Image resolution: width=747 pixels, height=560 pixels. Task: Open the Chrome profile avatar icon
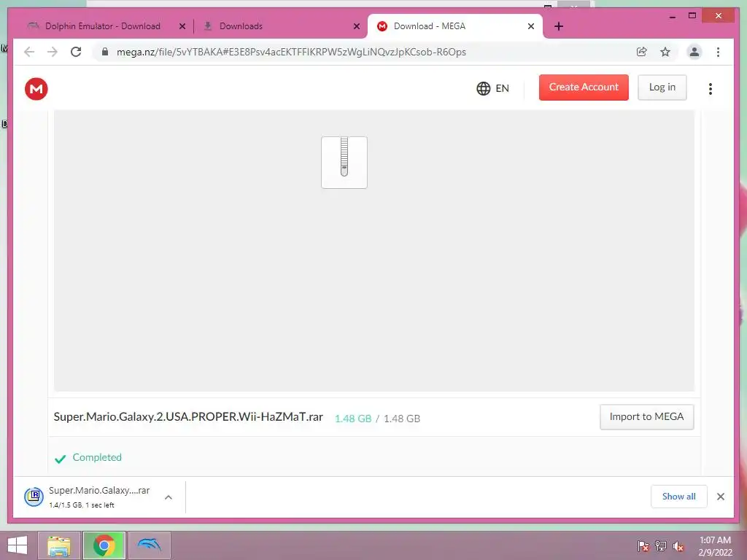(x=694, y=52)
